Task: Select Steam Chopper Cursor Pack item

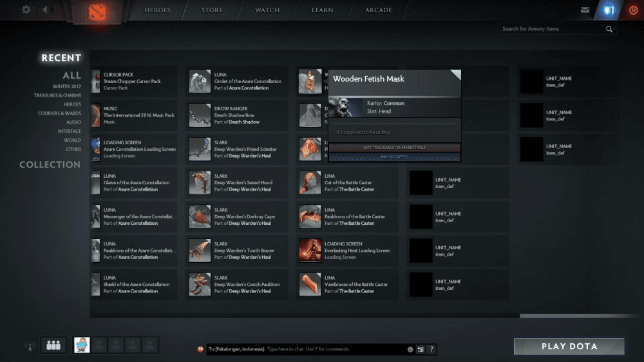Action: pos(135,81)
